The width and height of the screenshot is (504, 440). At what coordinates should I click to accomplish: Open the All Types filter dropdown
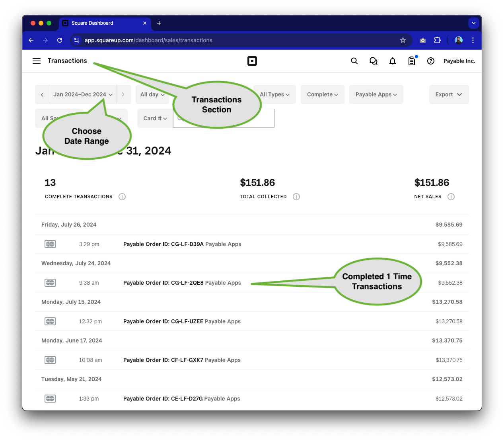(x=274, y=94)
